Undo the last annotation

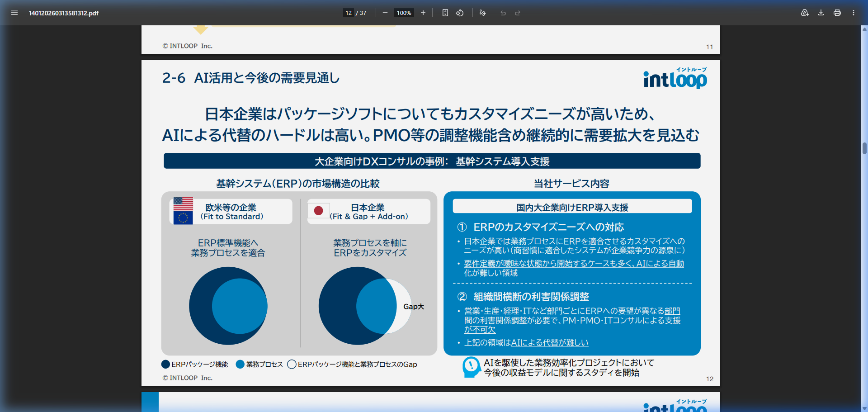(x=503, y=13)
